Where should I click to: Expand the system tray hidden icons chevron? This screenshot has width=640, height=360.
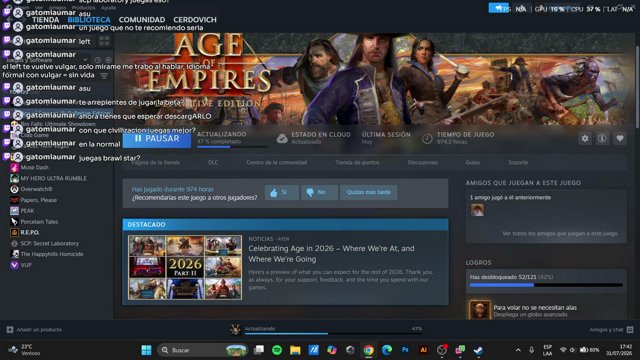pos(518,350)
